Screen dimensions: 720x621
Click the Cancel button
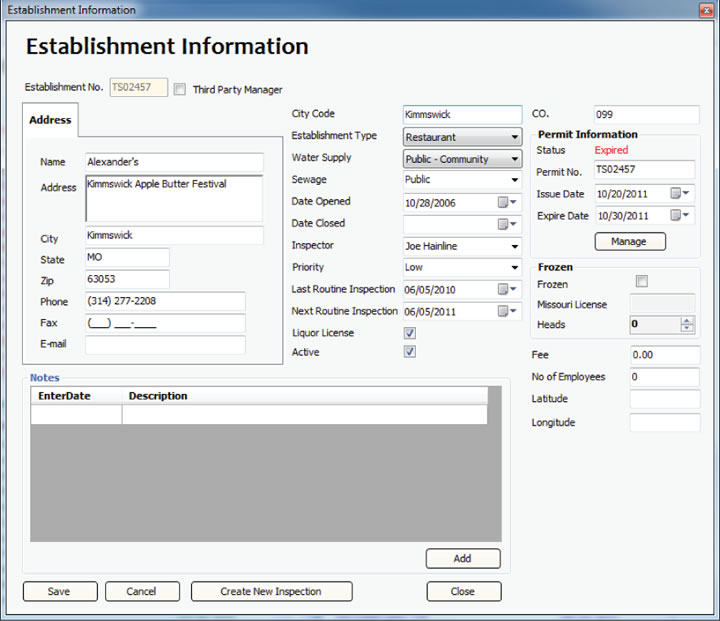[142, 592]
